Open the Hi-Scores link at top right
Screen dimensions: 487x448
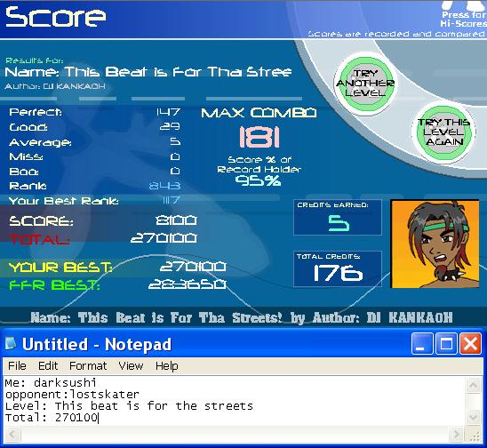pyautogui.click(x=463, y=19)
